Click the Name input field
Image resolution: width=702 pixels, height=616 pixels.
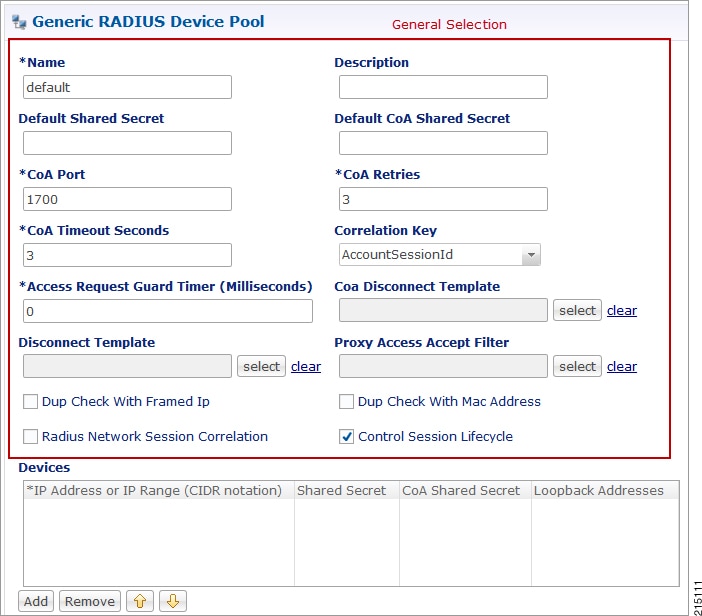pyautogui.click(x=127, y=87)
